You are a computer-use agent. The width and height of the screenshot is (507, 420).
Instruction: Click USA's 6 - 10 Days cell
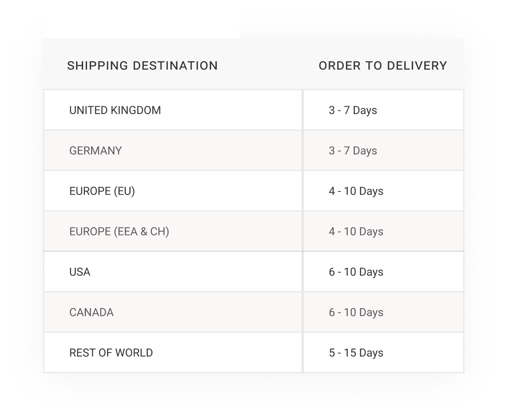click(x=383, y=272)
